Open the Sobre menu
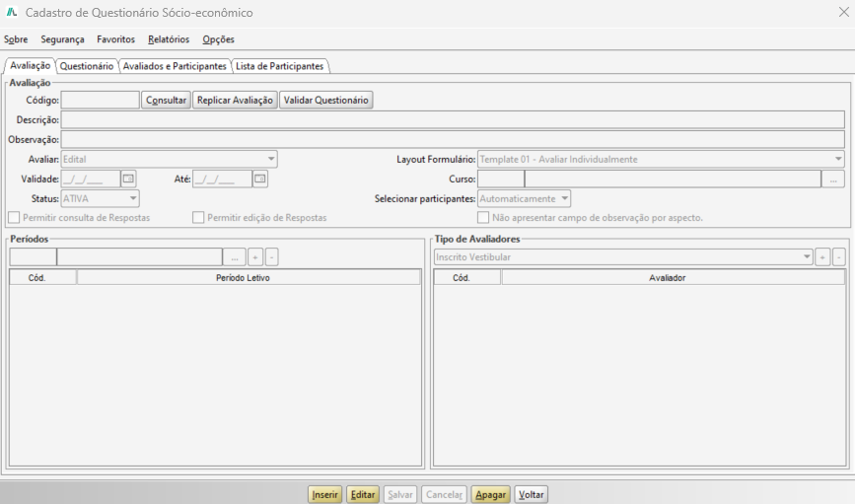This screenshot has width=855, height=504. pos(16,39)
